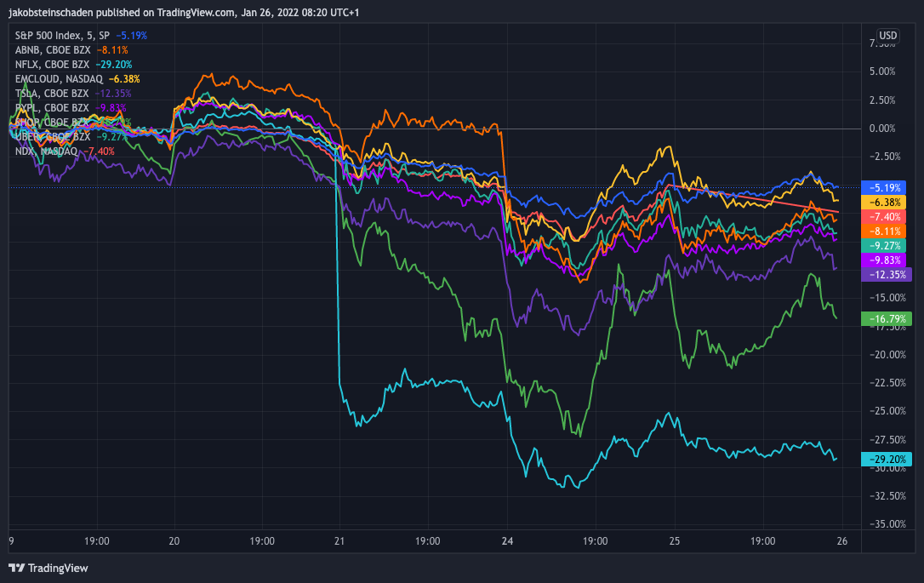Click the green -16.79% price scale label
Image resolution: width=924 pixels, height=583 pixels.
click(887, 319)
